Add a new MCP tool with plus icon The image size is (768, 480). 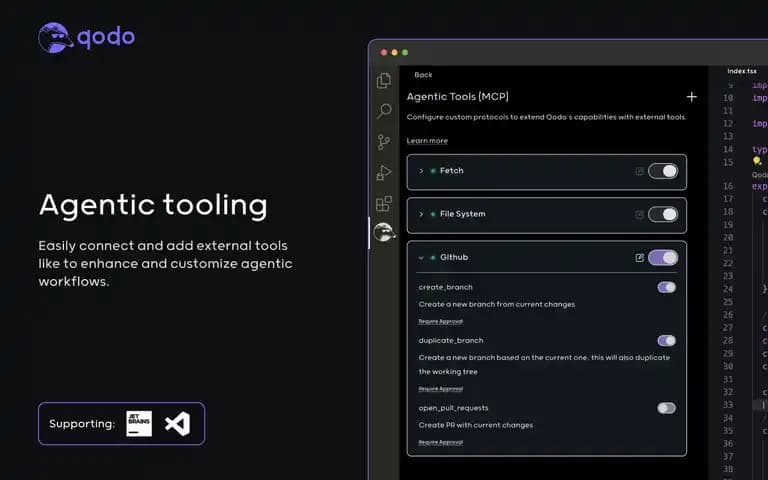[692, 97]
